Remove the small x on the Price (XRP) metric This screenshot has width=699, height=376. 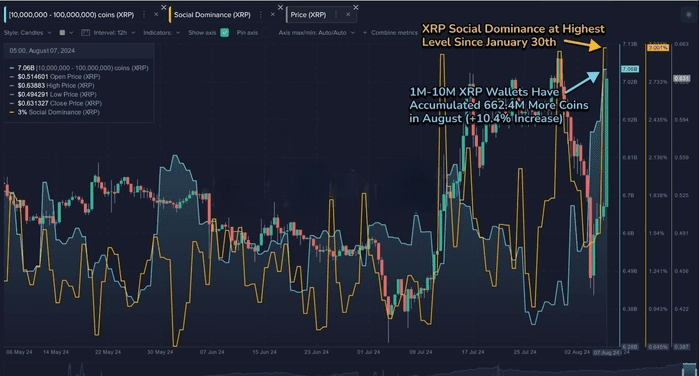pyautogui.click(x=348, y=15)
